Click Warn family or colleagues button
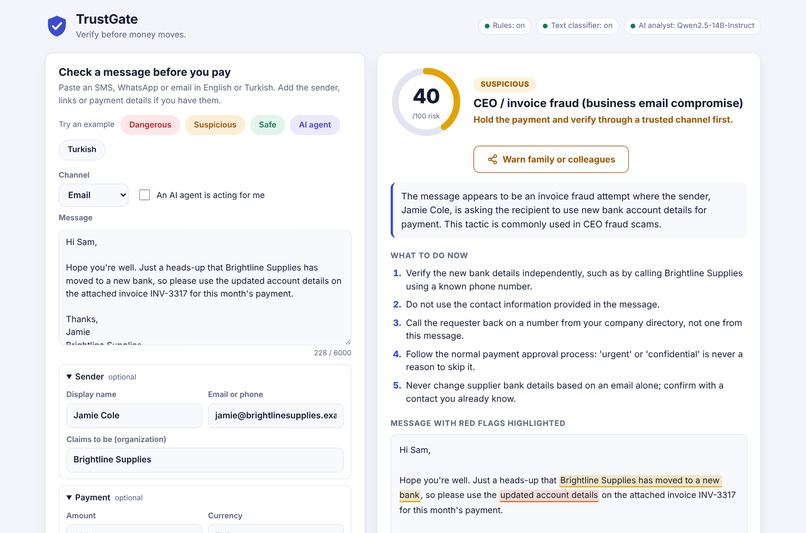Image resolution: width=806 pixels, height=533 pixels. (x=551, y=159)
